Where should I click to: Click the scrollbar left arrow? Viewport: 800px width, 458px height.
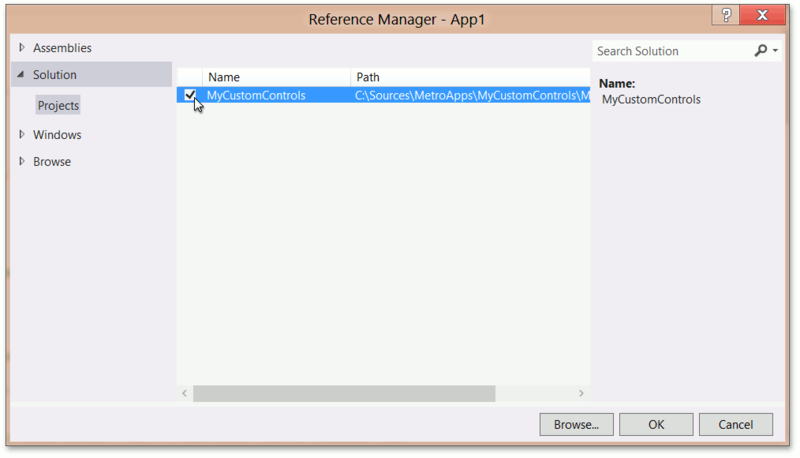(185, 393)
